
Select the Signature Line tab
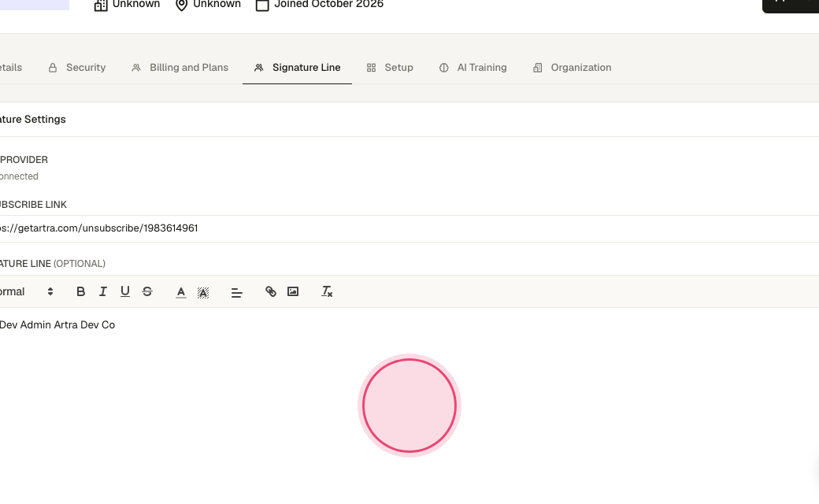[297, 68]
